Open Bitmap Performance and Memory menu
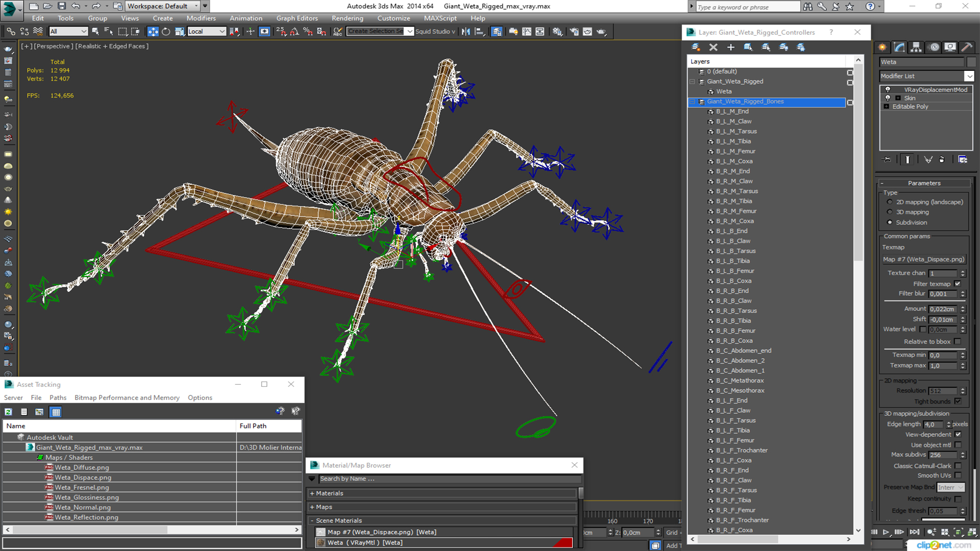Screen dimensions: 980x551 coord(127,397)
